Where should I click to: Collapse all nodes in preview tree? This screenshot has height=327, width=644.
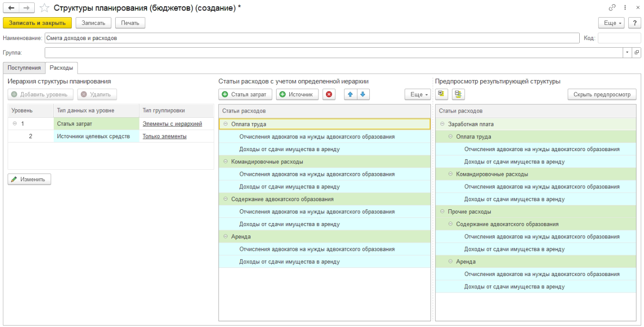point(458,94)
